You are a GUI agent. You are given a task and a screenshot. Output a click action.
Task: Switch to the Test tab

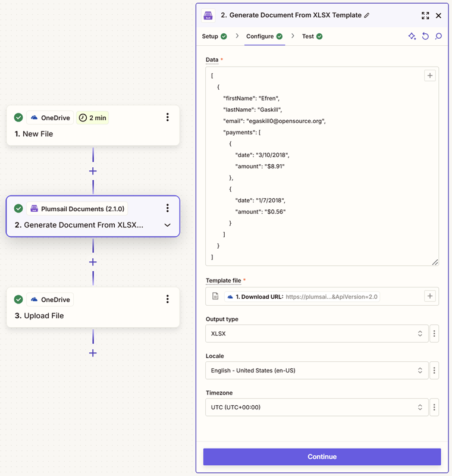312,36
